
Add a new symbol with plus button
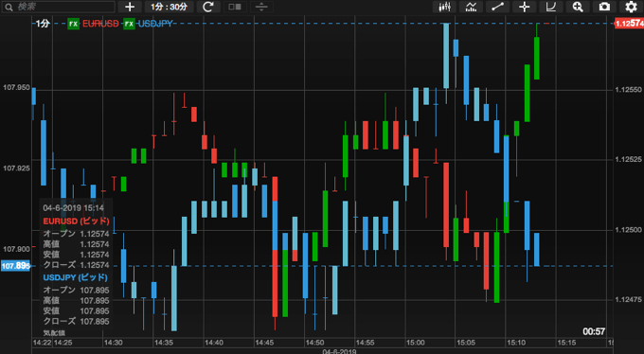tap(130, 7)
